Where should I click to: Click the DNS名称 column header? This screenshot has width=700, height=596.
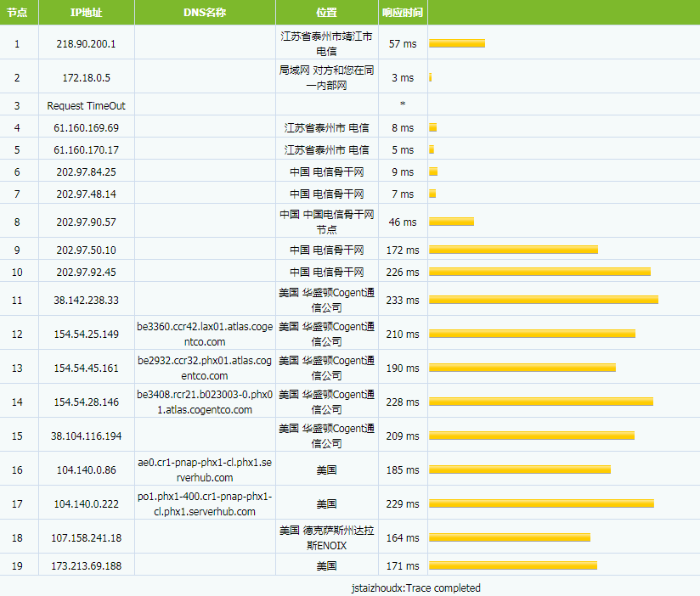pos(205,13)
